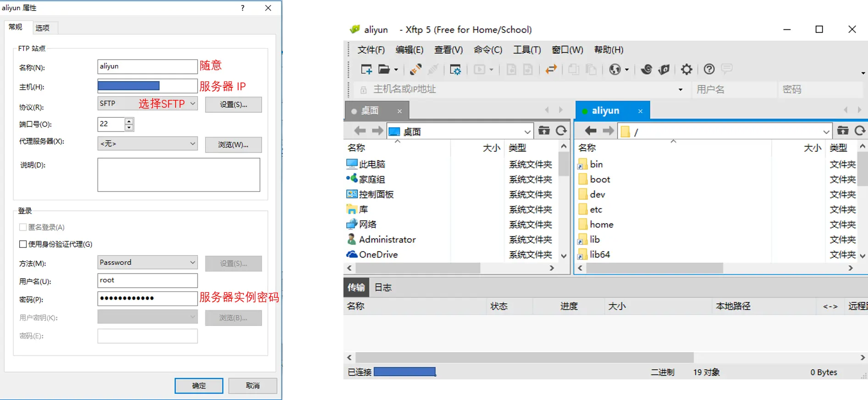Viewport: 868px width, 400px height.
Task: Expand the 主机名或IP地址 address bar dropdown
Action: [680, 90]
